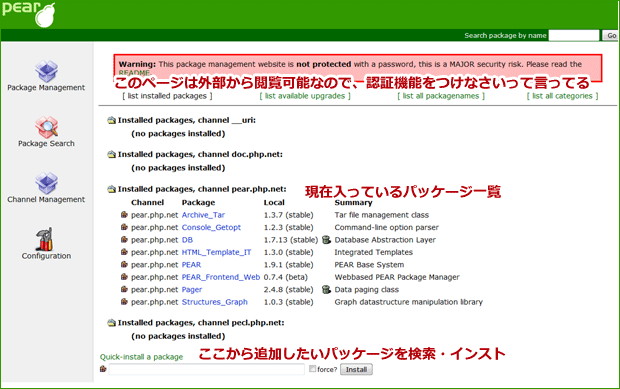Image resolution: width=620 pixels, height=389 pixels.
Task: Open the Archive_Tar package link
Action: [203, 215]
